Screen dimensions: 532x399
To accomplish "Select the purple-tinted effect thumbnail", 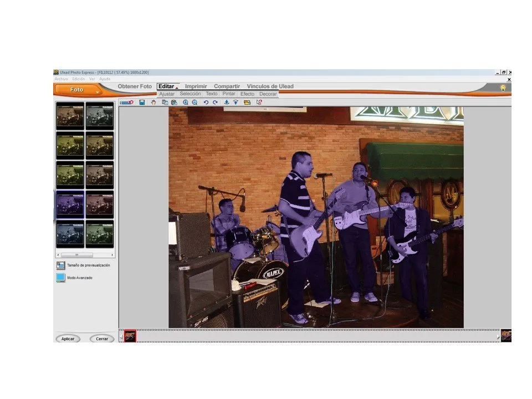I will 70,204.
